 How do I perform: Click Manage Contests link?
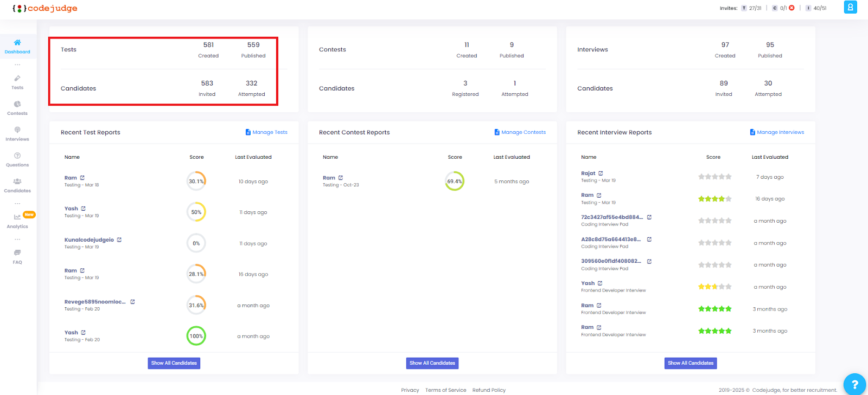(x=520, y=132)
